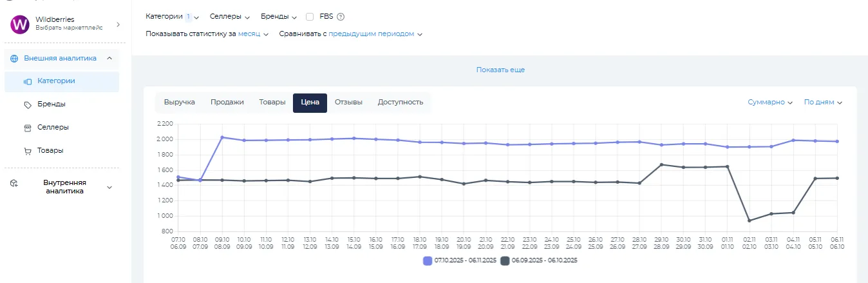868x283 pixels.
Task: Click the globe icon beside Внешняя аналитика
Action: tap(14, 58)
